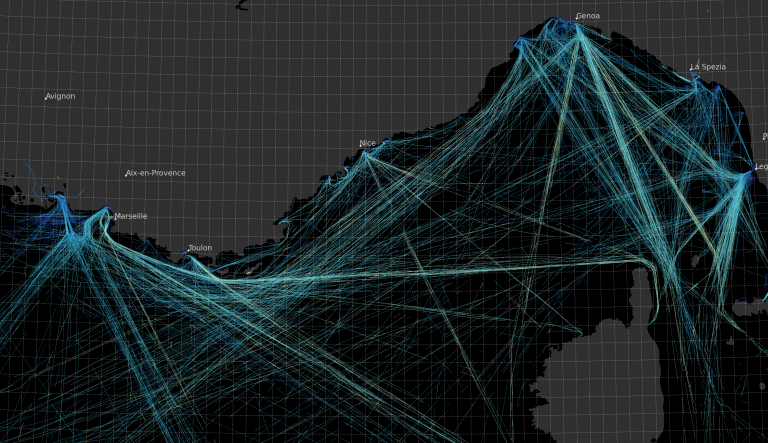Click the dot marker left of Aix-en-Provence

pyautogui.click(x=126, y=174)
